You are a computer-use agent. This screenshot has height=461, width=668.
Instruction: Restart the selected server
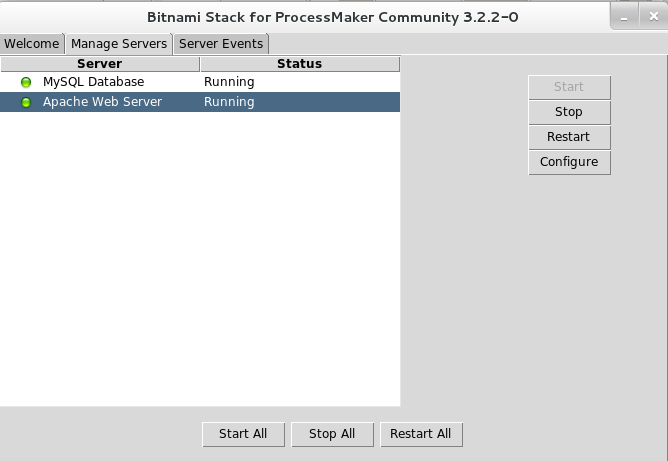click(x=569, y=137)
